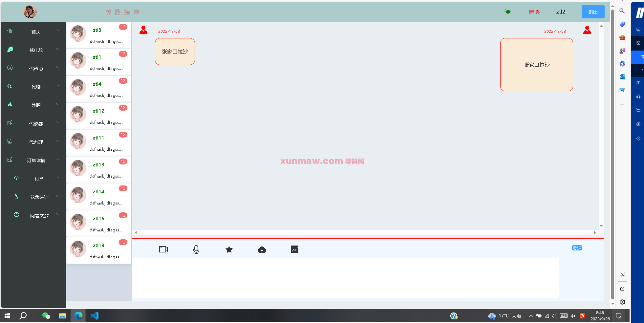Click the icon beside 订单详情

(10, 160)
